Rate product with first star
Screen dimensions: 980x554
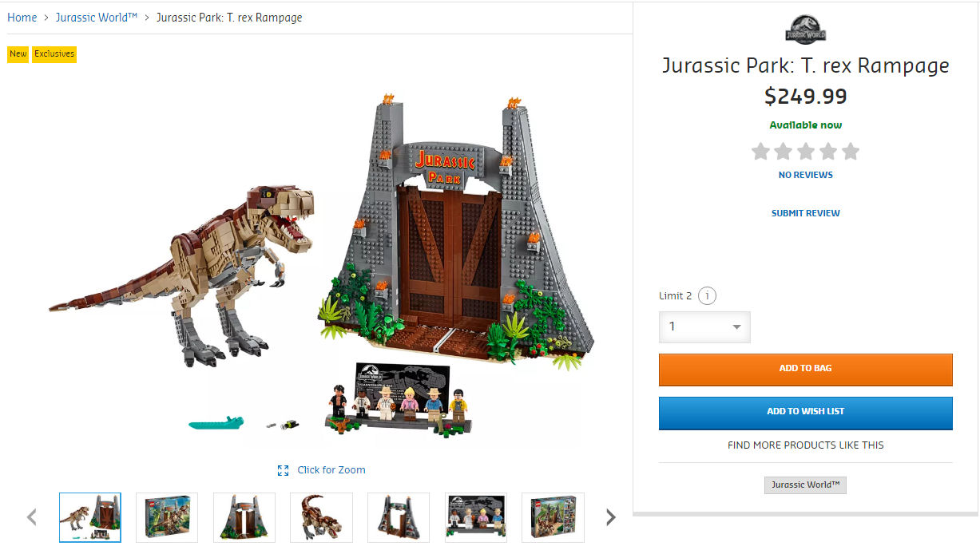point(760,151)
